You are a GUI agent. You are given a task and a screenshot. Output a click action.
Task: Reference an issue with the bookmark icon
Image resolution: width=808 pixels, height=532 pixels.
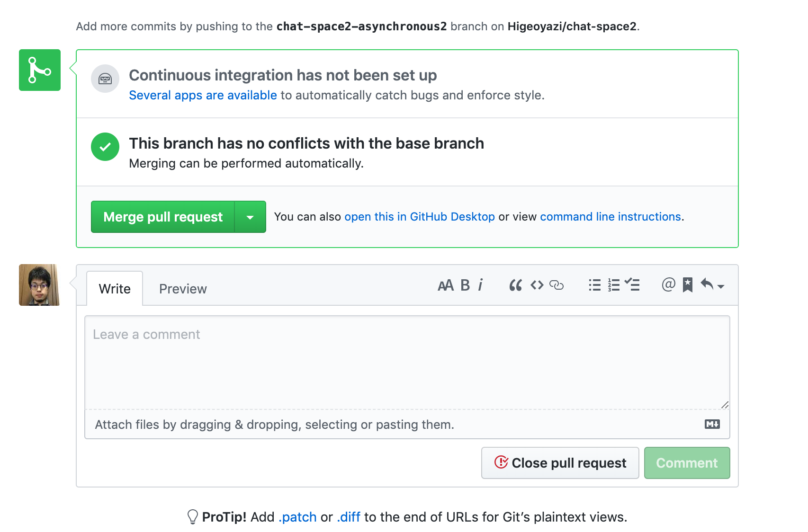click(x=688, y=285)
